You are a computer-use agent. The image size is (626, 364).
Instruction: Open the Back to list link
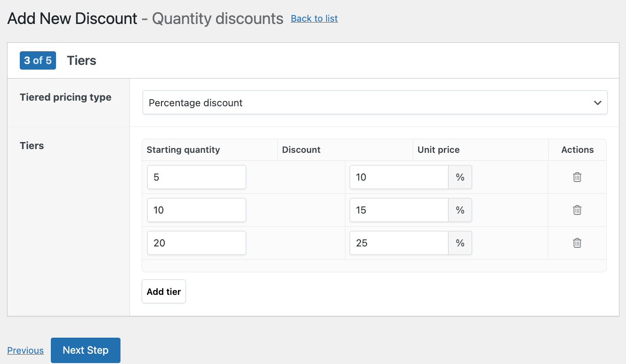pyautogui.click(x=314, y=18)
